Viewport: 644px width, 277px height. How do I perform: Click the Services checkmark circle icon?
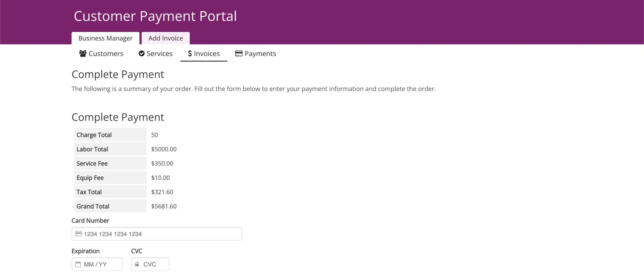tap(142, 53)
